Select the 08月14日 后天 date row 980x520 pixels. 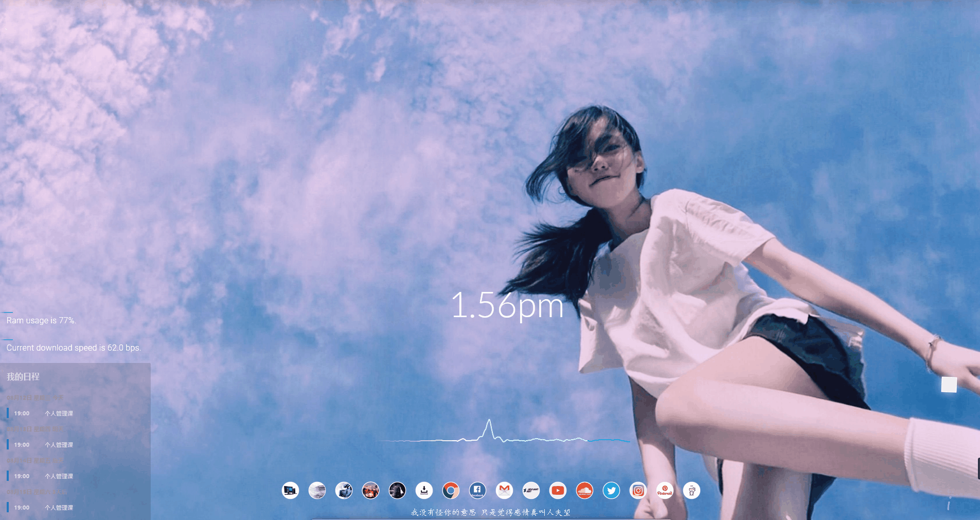click(35, 460)
